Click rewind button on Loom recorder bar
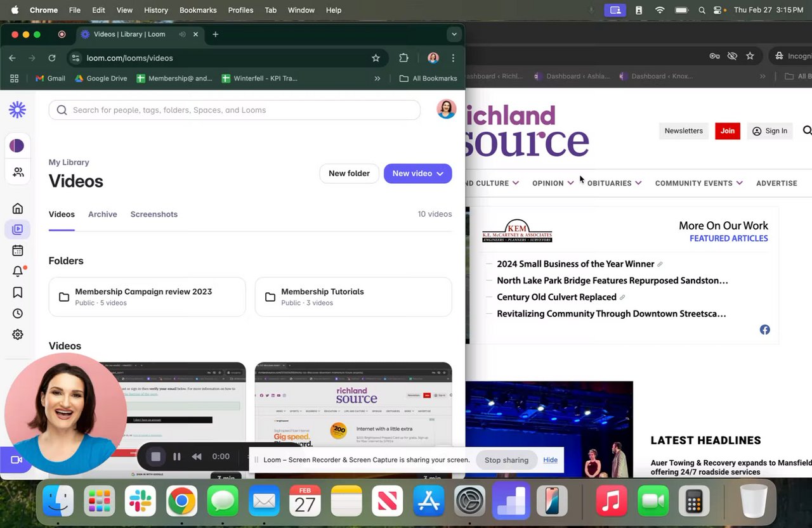The image size is (812, 528). click(x=197, y=456)
